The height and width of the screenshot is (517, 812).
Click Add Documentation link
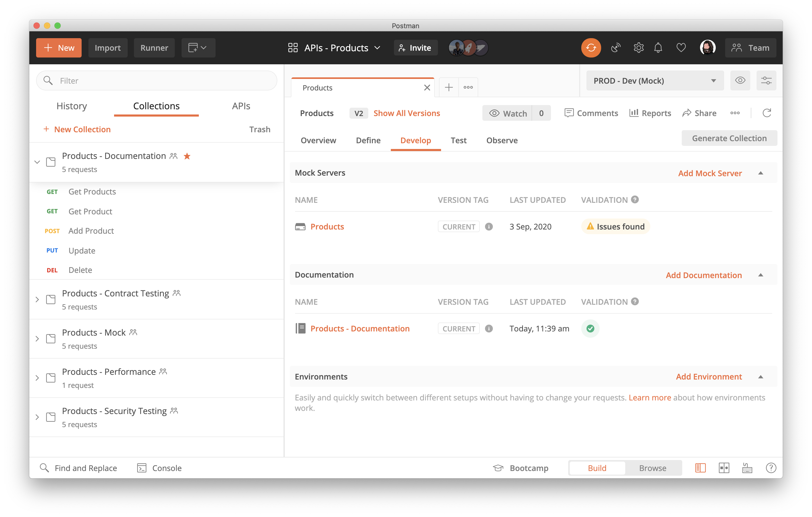(x=704, y=275)
